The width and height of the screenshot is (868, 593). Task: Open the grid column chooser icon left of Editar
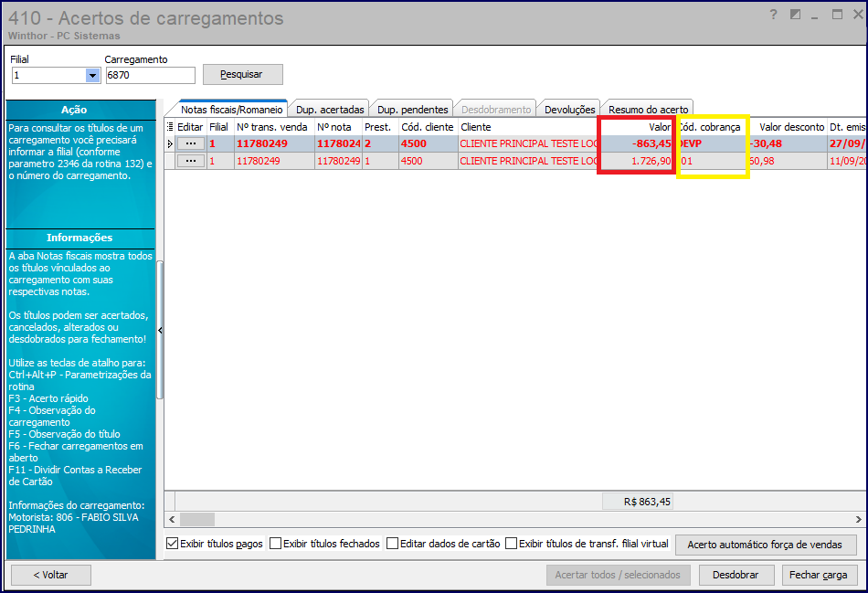coord(170,127)
